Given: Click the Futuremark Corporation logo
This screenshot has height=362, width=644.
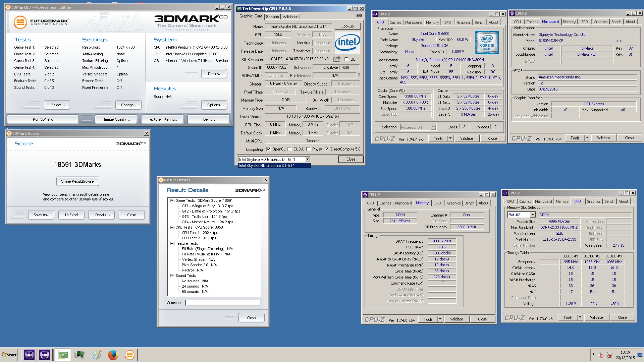Looking at the screenshot, I should (41, 22).
